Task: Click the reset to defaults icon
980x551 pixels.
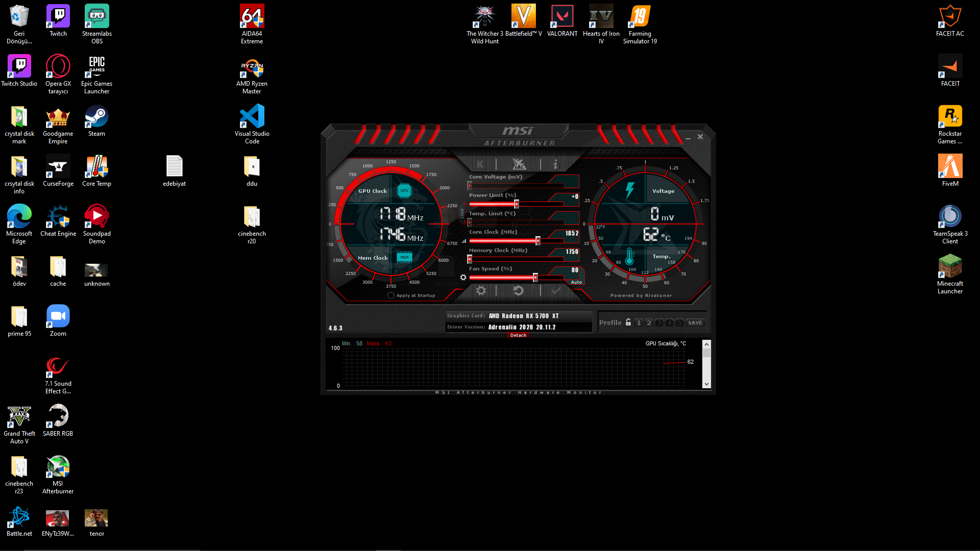Action: pos(518,291)
